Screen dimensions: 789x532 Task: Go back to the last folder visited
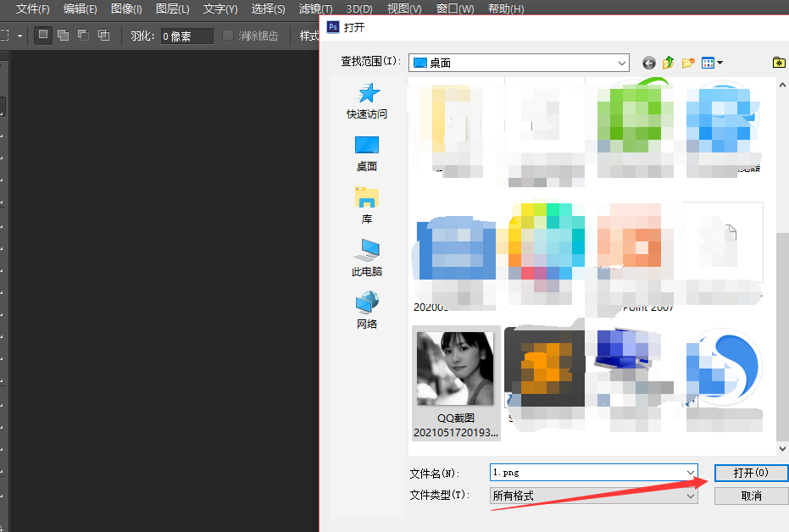click(x=649, y=63)
